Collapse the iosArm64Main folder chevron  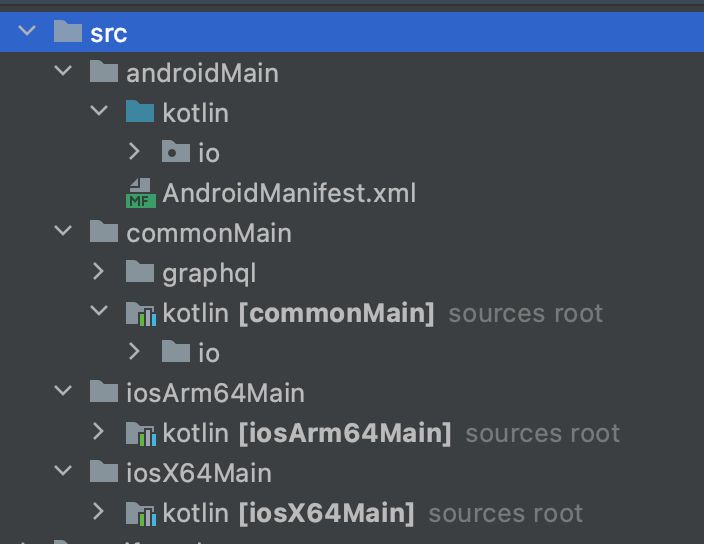coord(63,390)
